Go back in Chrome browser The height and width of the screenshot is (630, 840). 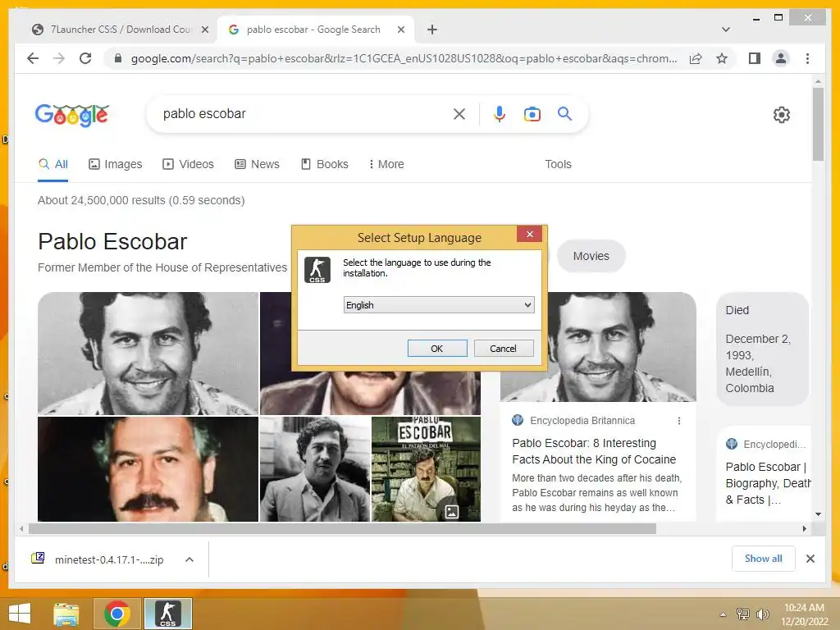click(x=33, y=58)
